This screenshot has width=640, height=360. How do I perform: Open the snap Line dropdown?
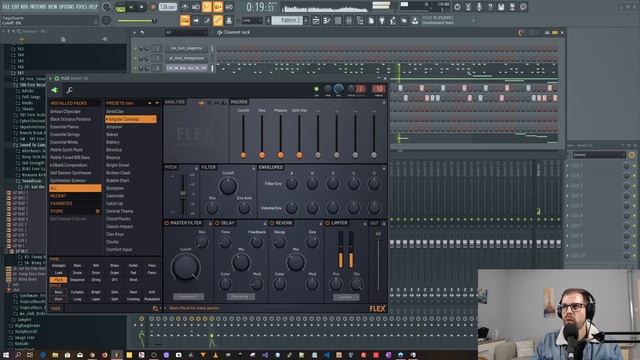click(252, 20)
